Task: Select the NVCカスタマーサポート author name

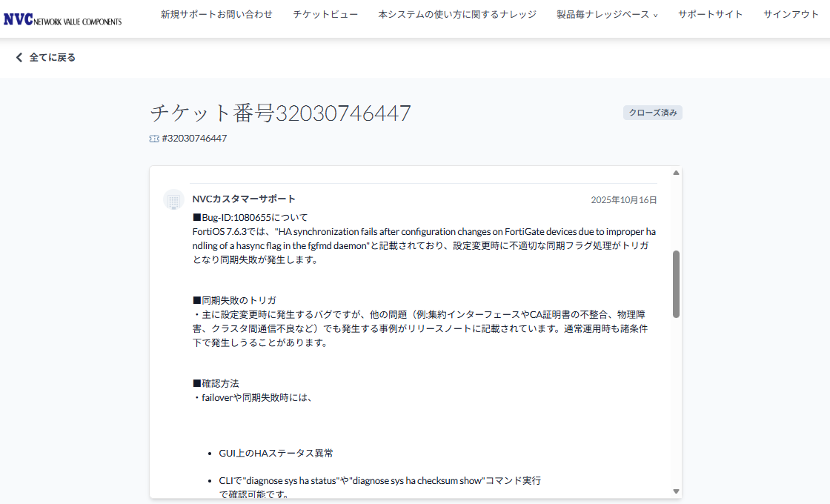Action: pos(244,199)
